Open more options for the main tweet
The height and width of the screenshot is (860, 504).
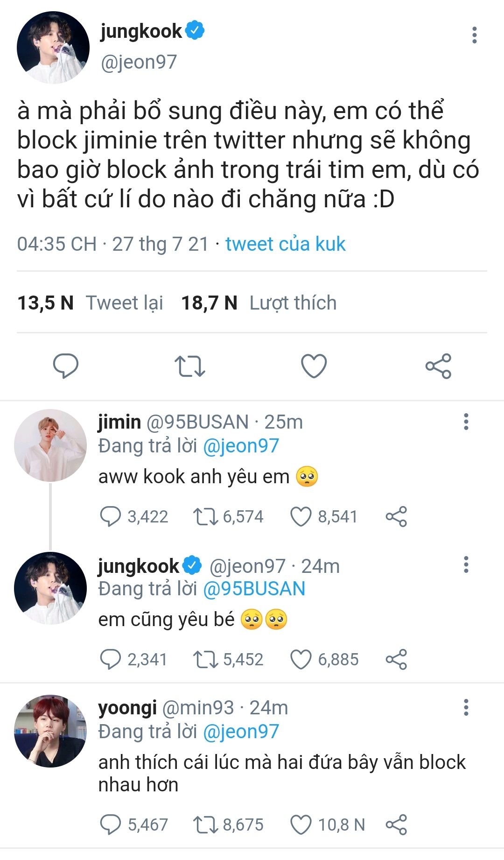(x=474, y=35)
